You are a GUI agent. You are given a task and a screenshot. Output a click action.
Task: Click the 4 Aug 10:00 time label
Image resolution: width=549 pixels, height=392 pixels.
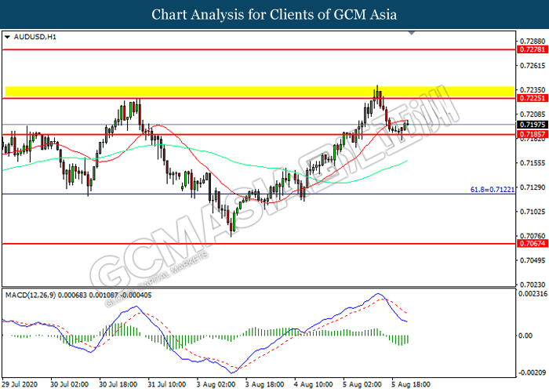pos(314,384)
